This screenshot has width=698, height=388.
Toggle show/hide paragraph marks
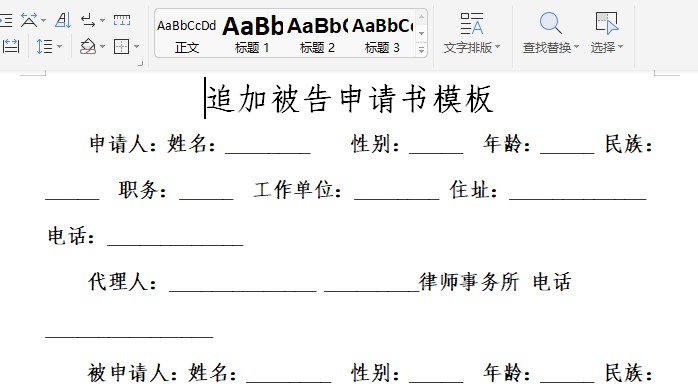(x=88, y=20)
